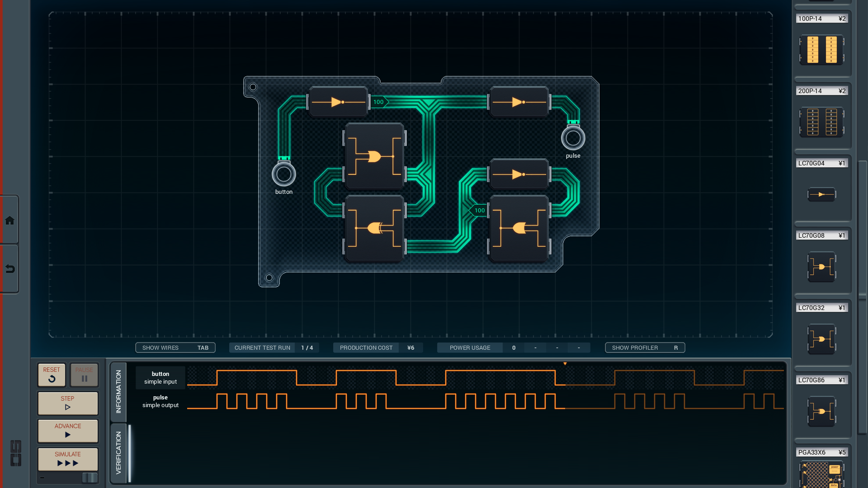Toggle Show Wires button
Screen dimensions: 868x488
pyautogui.click(x=175, y=347)
